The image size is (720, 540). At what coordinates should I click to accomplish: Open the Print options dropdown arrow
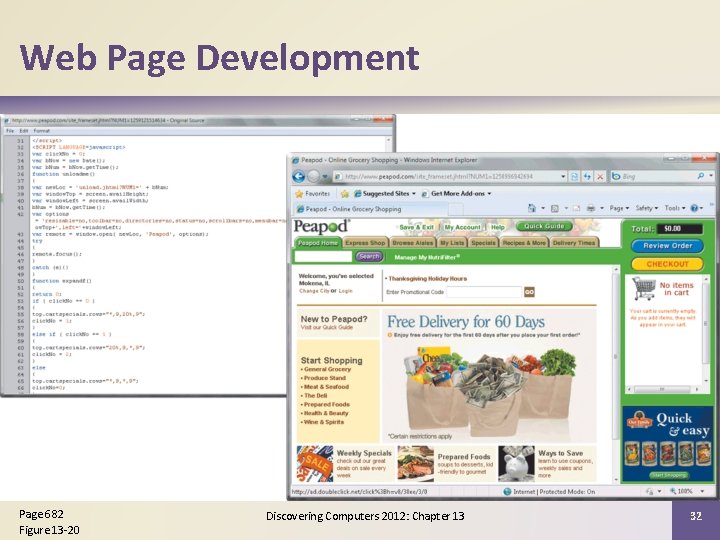602,208
